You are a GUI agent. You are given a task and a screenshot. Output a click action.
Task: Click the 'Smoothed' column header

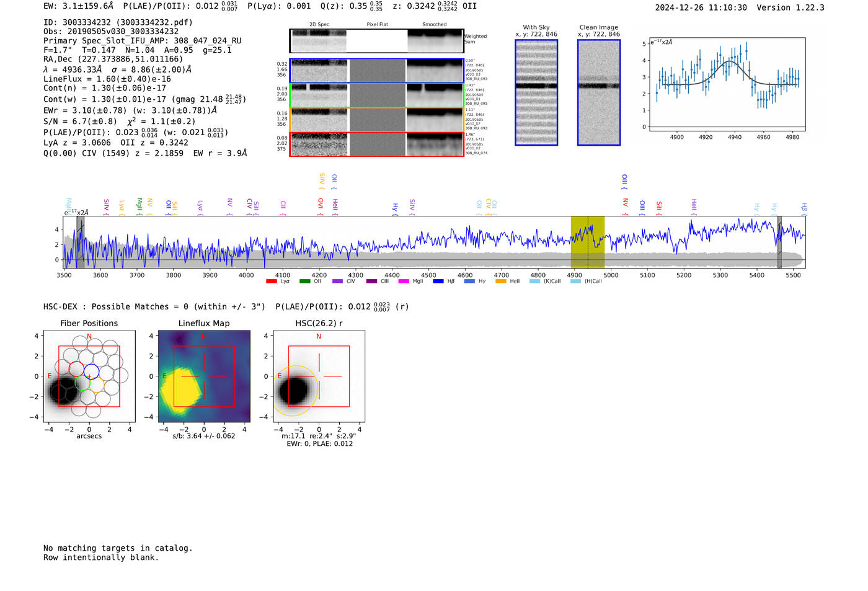(434, 25)
